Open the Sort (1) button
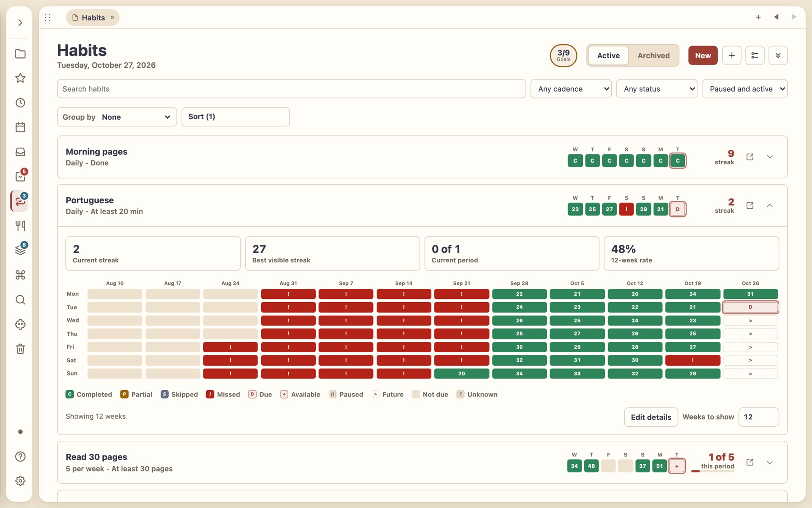This screenshot has width=812, height=508. 235,117
